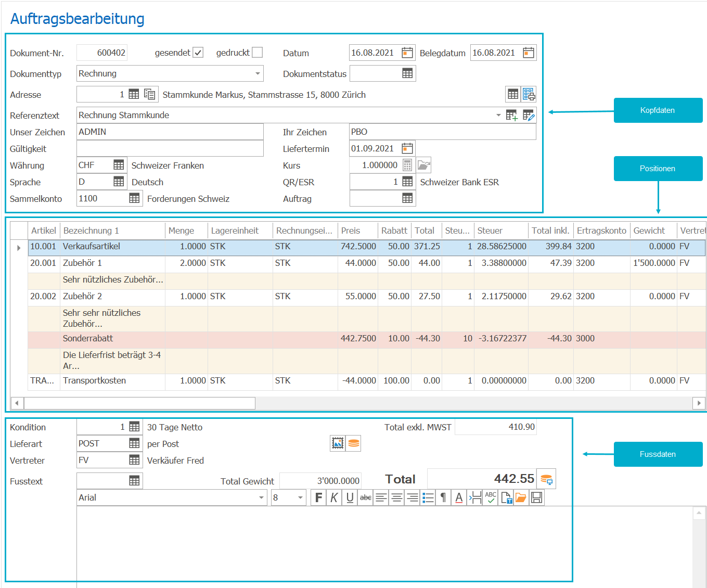Toggle bold (F) formatting in the footer text

(x=318, y=497)
